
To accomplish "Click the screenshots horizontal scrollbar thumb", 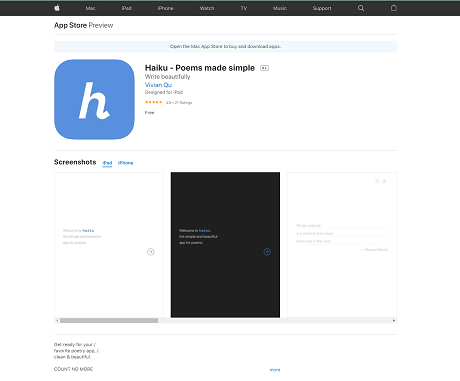I will click(109, 320).
